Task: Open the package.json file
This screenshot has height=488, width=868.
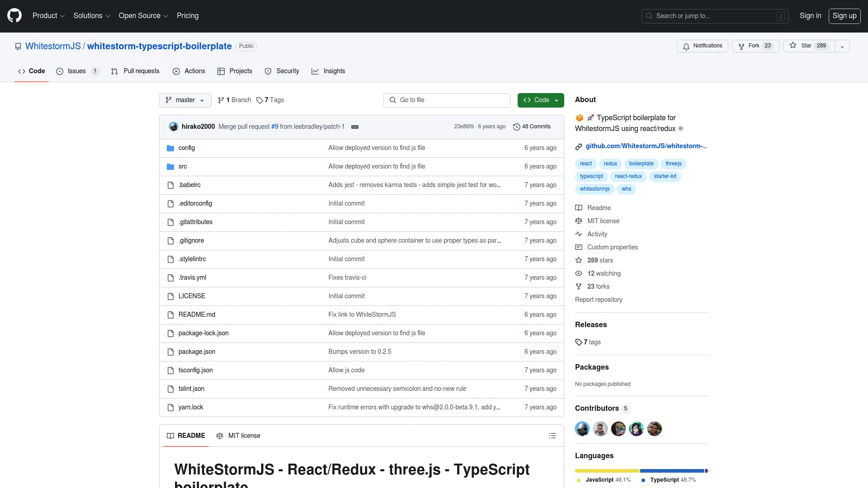Action: [197, 352]
